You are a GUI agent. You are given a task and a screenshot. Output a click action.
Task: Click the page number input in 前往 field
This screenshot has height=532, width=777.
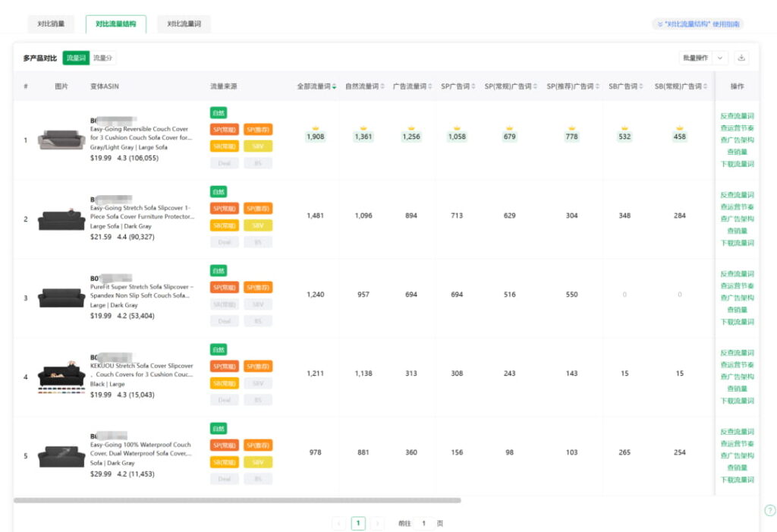pos(423,523)
